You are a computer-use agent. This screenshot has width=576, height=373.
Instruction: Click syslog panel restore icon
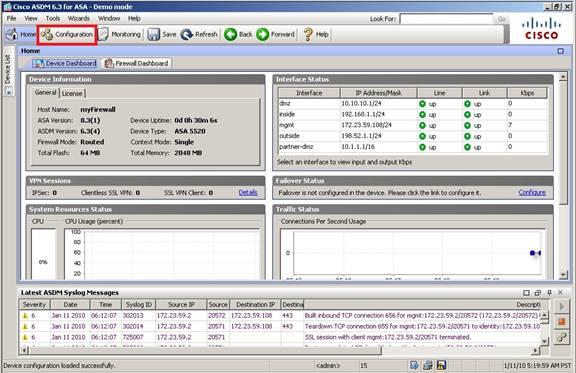[538, 293]
